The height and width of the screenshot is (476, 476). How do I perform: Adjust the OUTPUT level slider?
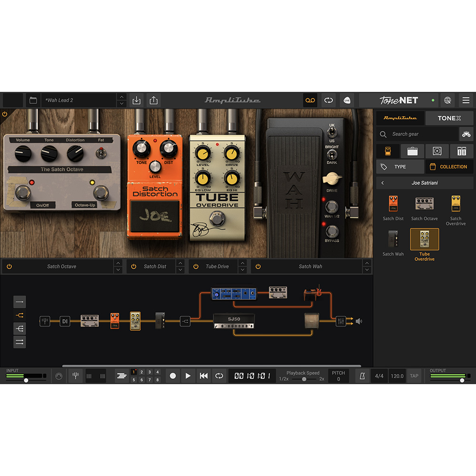(462, 380)
